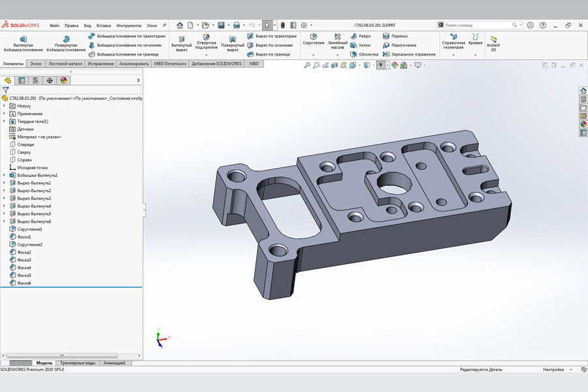The height and width of the screenshot is (392, 588).
Task: Click the Intersect (Пересечение) tool
Action: coord(400,45)
